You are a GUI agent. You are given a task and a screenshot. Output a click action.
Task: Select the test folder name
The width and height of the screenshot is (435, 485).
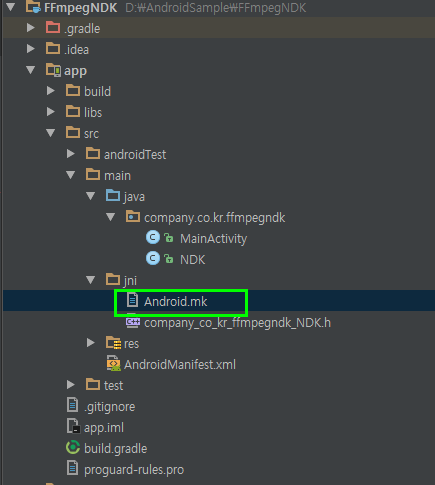click(x=113, y=386)
